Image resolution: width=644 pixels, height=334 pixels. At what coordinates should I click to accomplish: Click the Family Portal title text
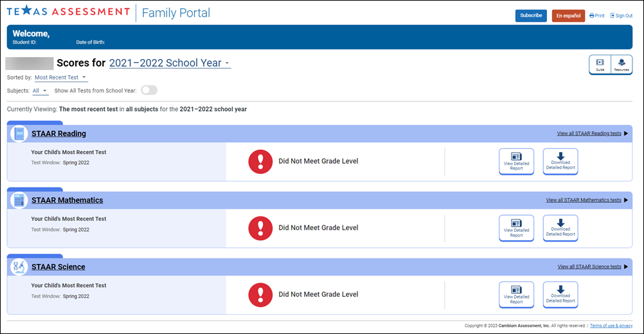(176, 13)
